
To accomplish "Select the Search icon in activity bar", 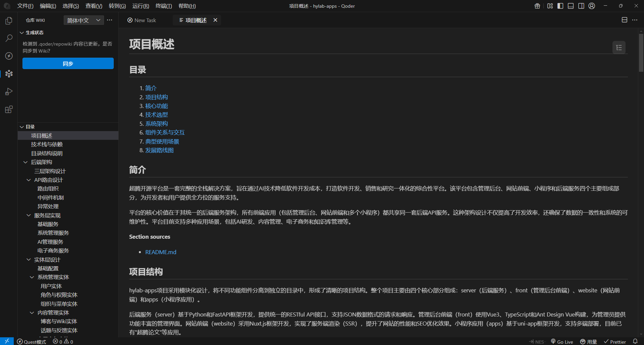I will click(9, 38).
